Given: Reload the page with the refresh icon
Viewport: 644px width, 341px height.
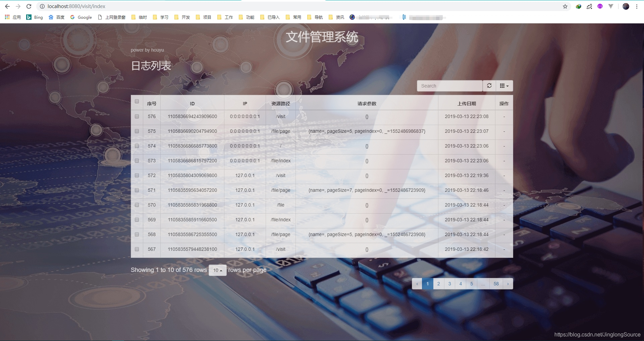Looking at the screenshot, I should (29, 6).
